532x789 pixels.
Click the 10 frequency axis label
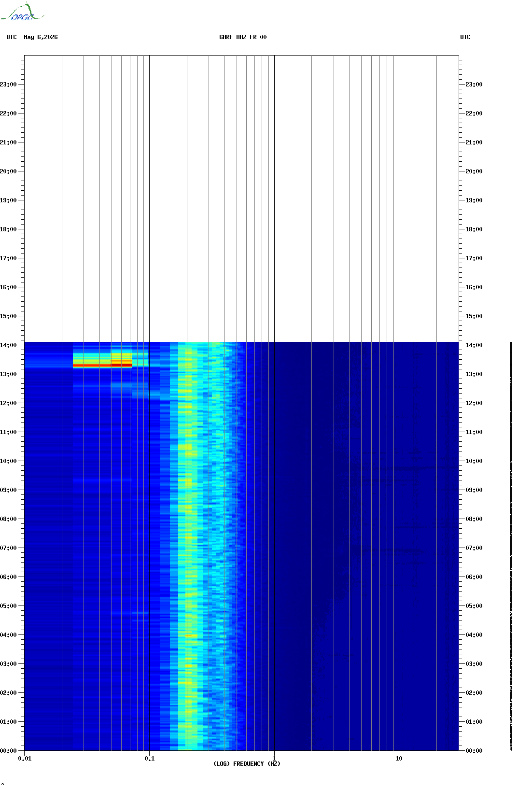coord(399,759)
